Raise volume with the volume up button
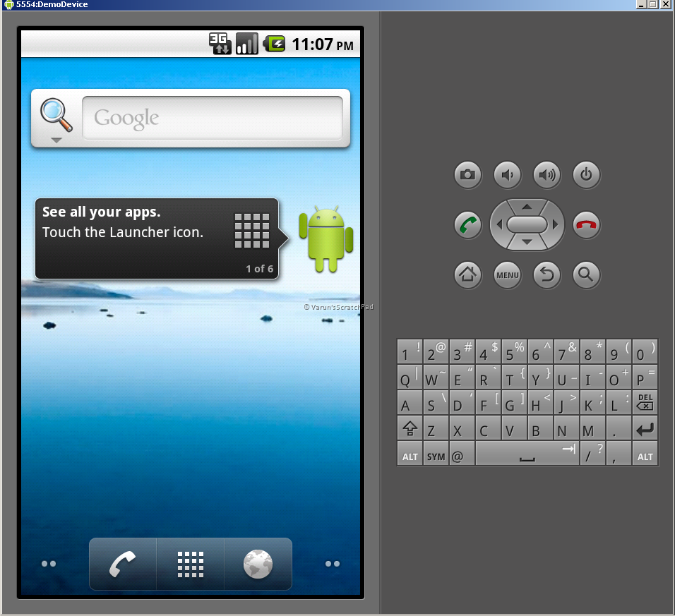This screenshot has width=675, height=616. click(x=546, y=175)
